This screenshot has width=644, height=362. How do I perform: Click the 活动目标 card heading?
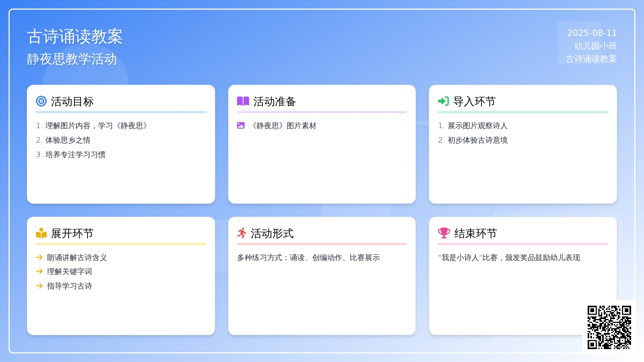72,101
